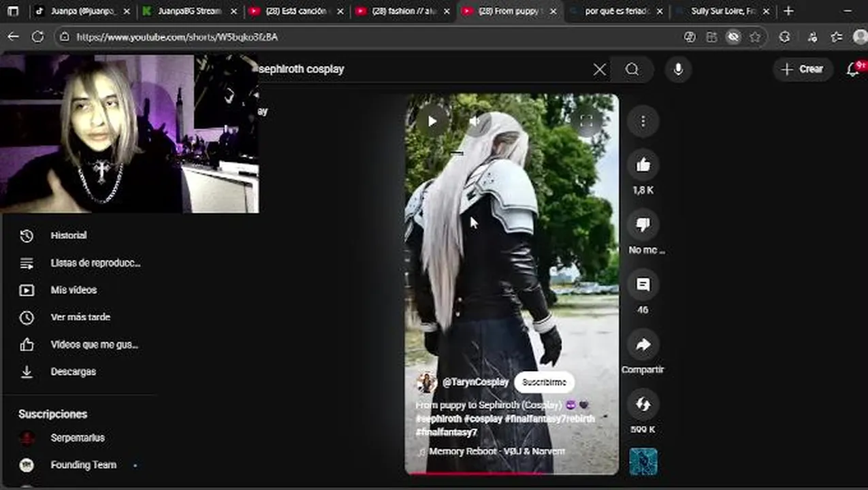Click the sephiroth cosplay search field
Screen dimensions: 868x490
(x=422, y=69)
